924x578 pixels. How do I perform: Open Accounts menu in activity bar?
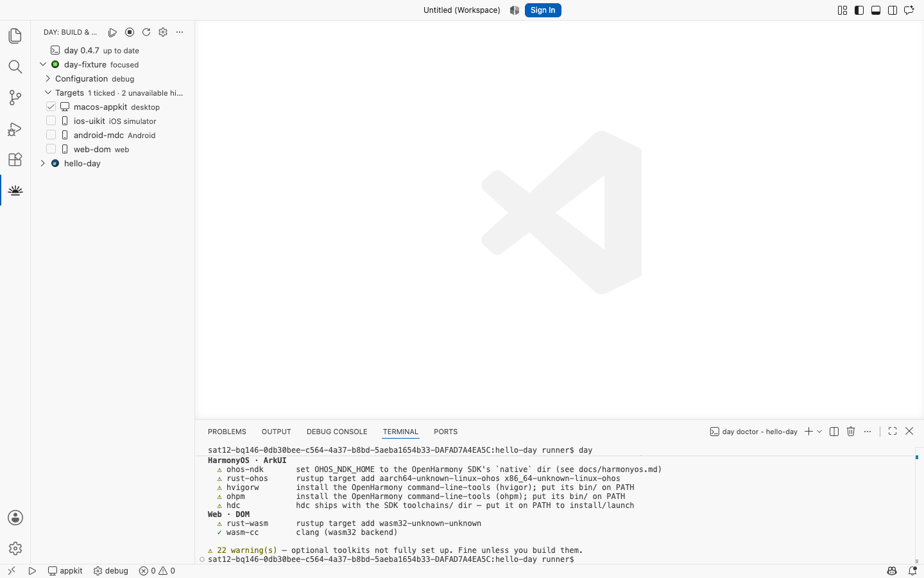point(15,518)
